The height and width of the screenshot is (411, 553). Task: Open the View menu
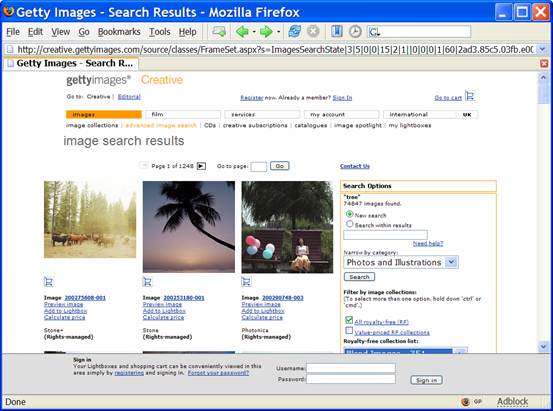[x=61, y=32]
